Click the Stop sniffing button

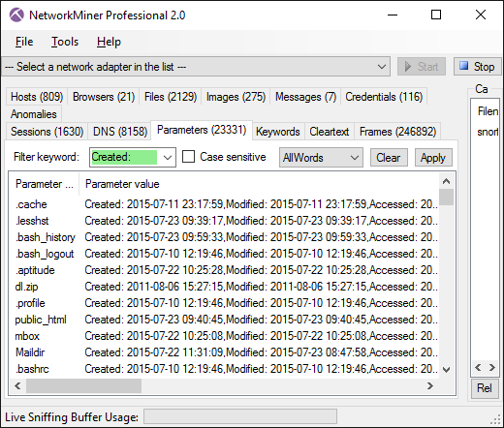478,67
